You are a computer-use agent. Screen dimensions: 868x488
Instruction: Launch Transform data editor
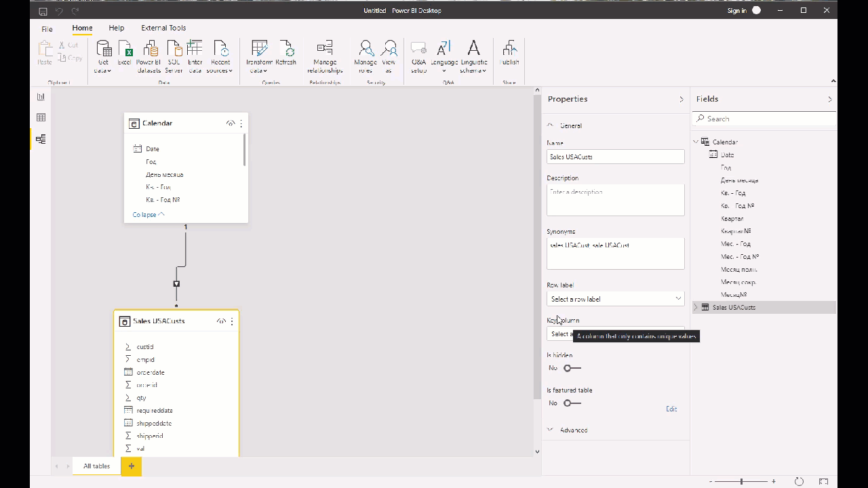[259, 57]
